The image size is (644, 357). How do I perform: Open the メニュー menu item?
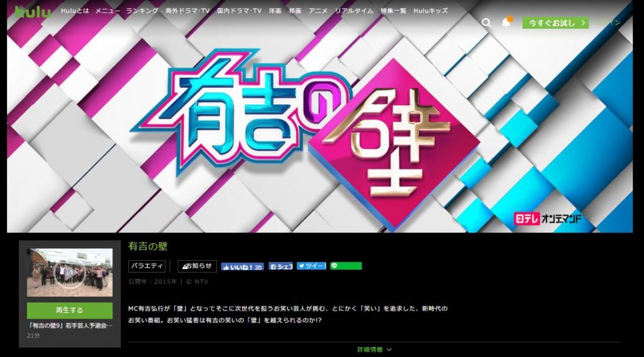click(x=108, y=11)
